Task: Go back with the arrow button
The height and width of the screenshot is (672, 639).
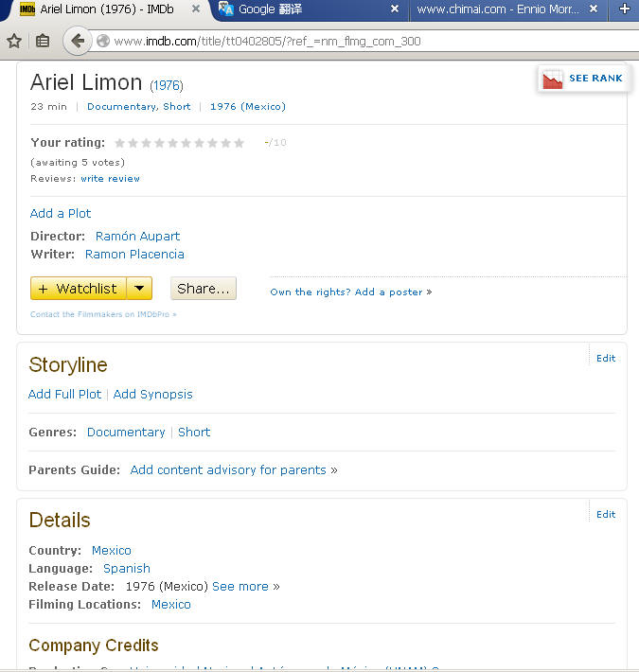Action: coord(77,41)
